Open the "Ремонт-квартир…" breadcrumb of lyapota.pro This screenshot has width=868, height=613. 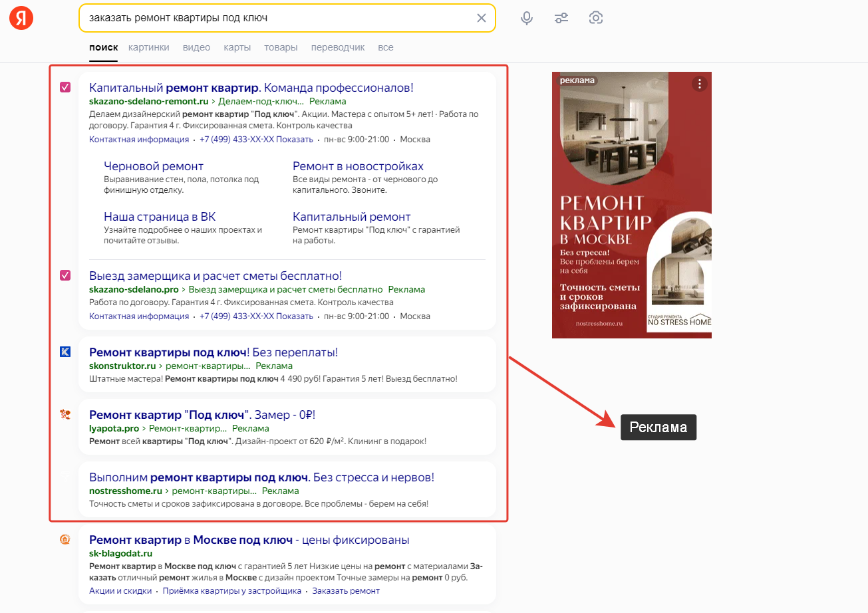[188, 429]
